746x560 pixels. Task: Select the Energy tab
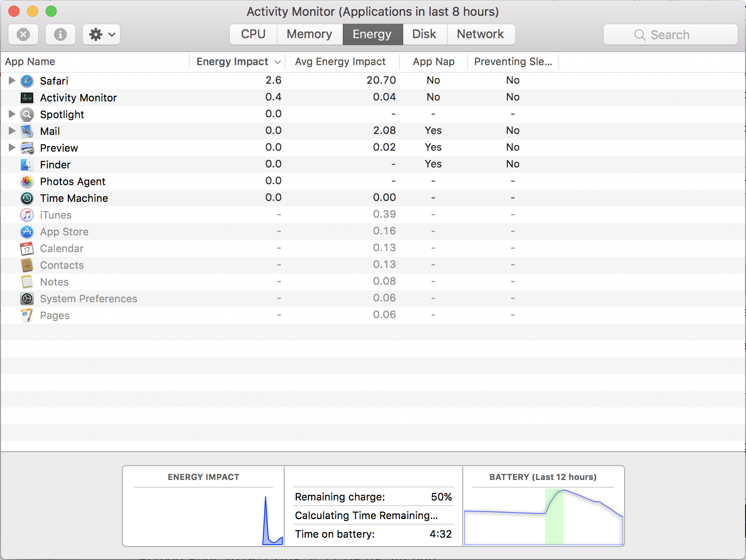(x=373, y=34)
